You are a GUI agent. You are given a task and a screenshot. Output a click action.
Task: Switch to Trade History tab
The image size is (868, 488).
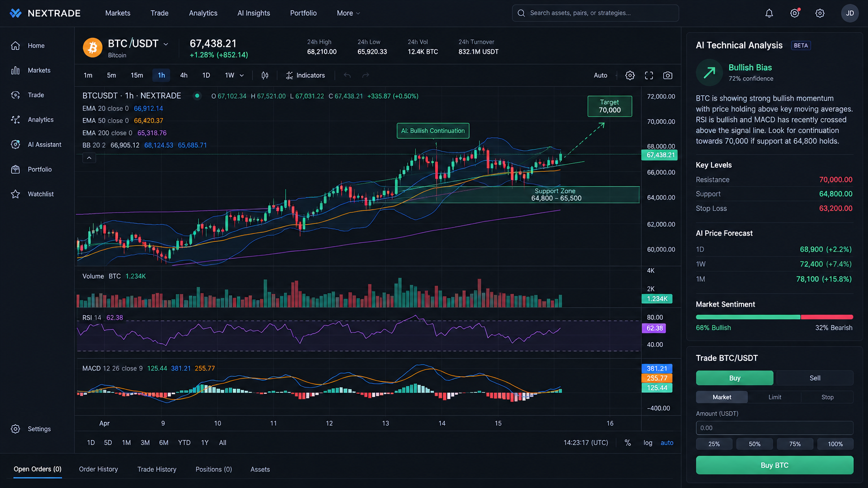[157, 469]
